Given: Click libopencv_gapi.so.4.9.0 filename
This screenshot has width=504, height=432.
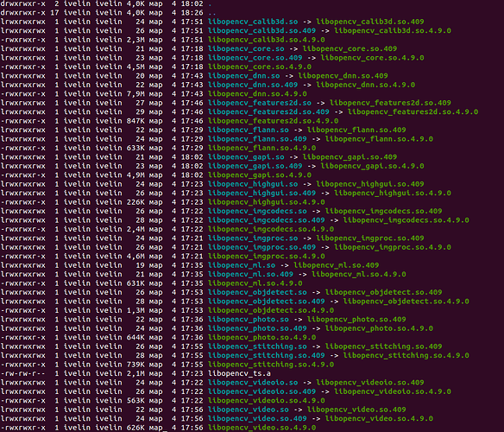Looking at the screenshot, I should click(x=260, y=175).
